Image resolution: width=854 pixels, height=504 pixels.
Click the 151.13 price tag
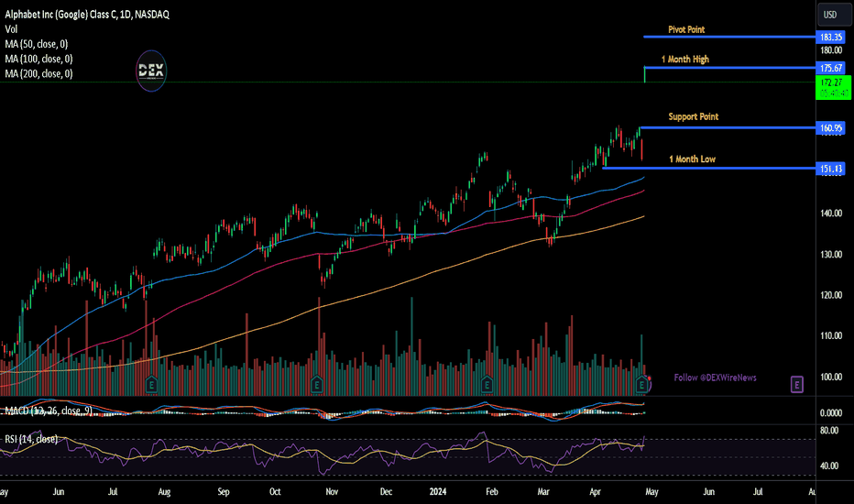pos(831,169)
